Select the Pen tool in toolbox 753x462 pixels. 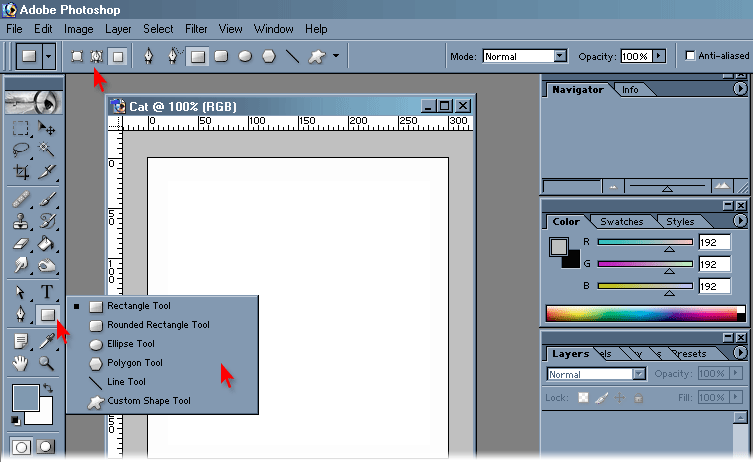(x=21, y=315)
